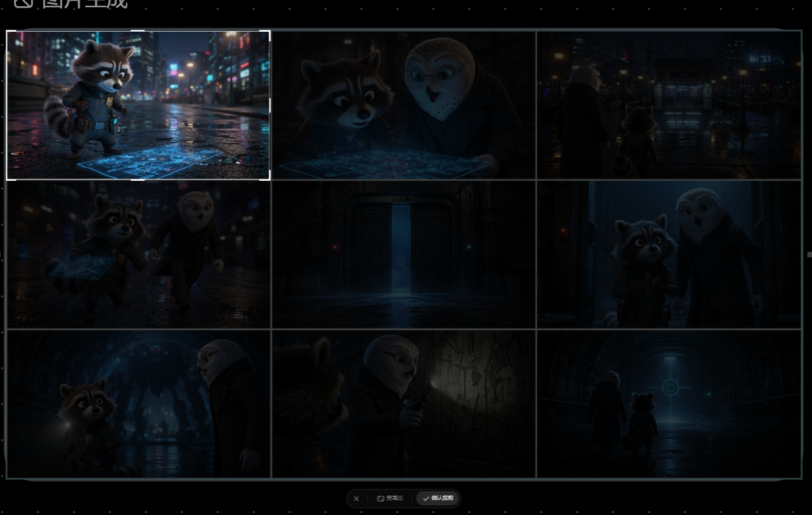Viewport: 812px width, 515px height.
Task: Open the 宽高比 aspect ratio option
Action: [x=390, y=499]
